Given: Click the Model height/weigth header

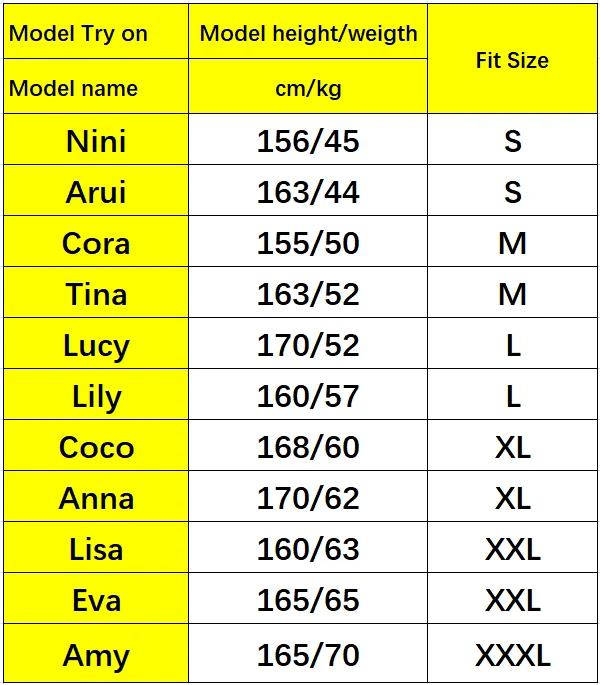Looking at the screenshot, I should (x=308, y=32).
